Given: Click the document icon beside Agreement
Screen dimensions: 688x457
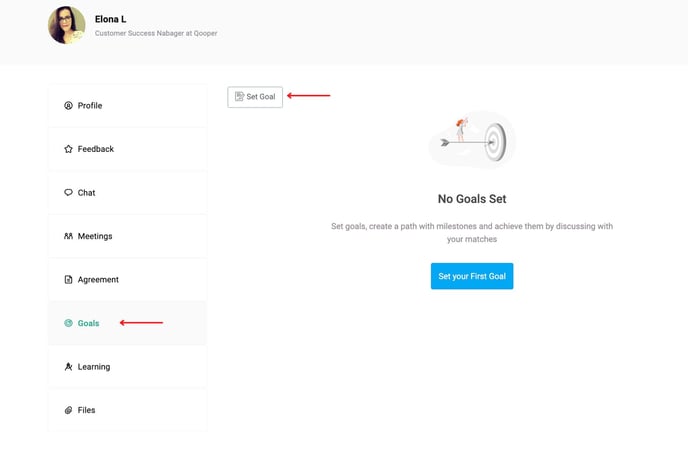Looking at the screenshot, I should coord(68,280).
